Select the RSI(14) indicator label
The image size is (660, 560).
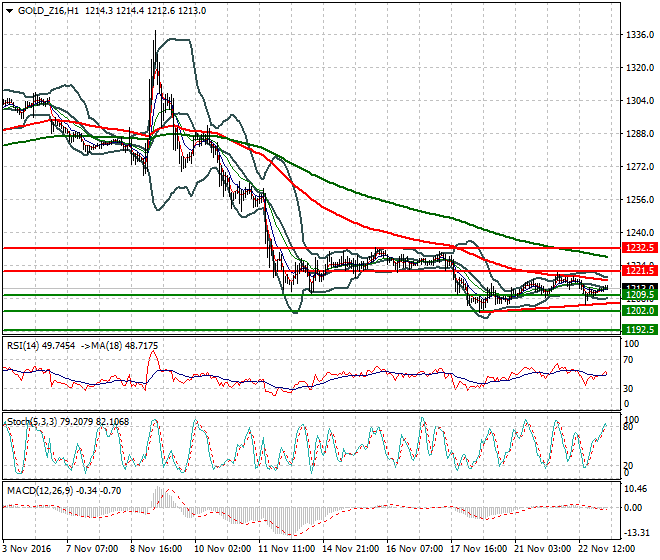[x=24, y=346]
